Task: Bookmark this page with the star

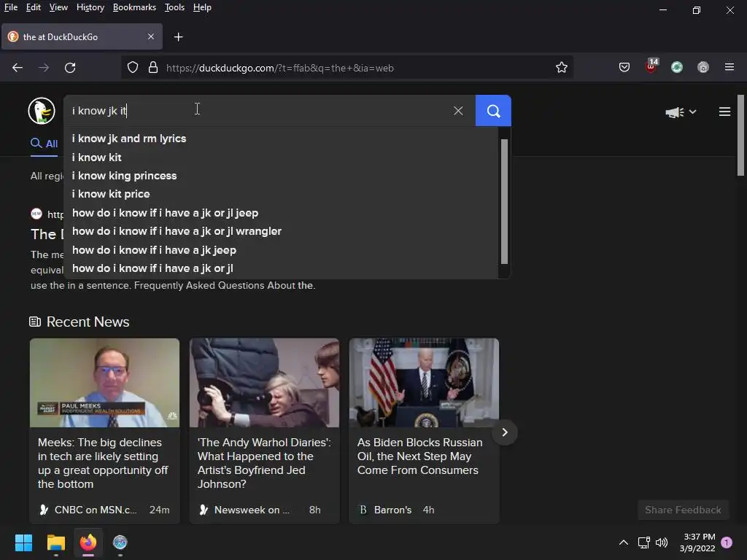Action: click(562, 68)
